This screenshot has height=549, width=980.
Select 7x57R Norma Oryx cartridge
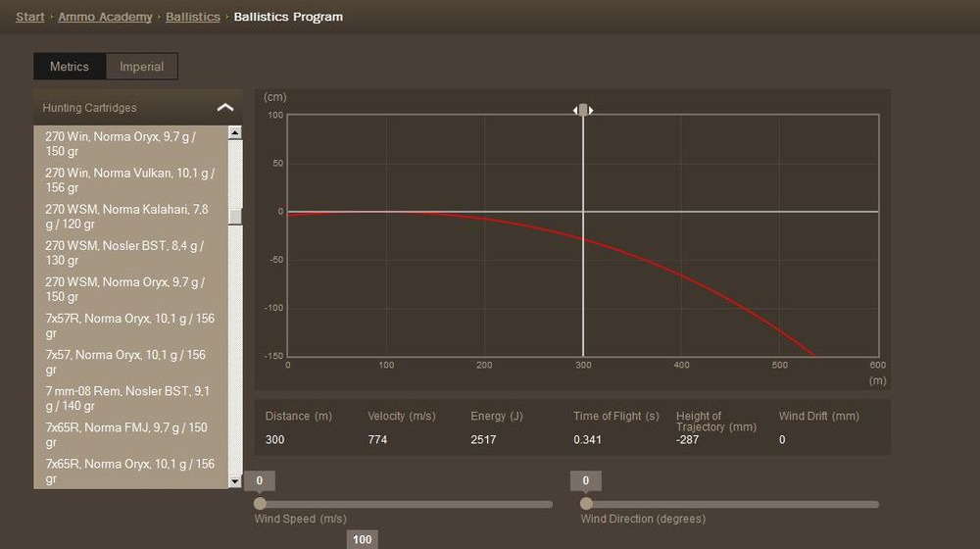130,325
